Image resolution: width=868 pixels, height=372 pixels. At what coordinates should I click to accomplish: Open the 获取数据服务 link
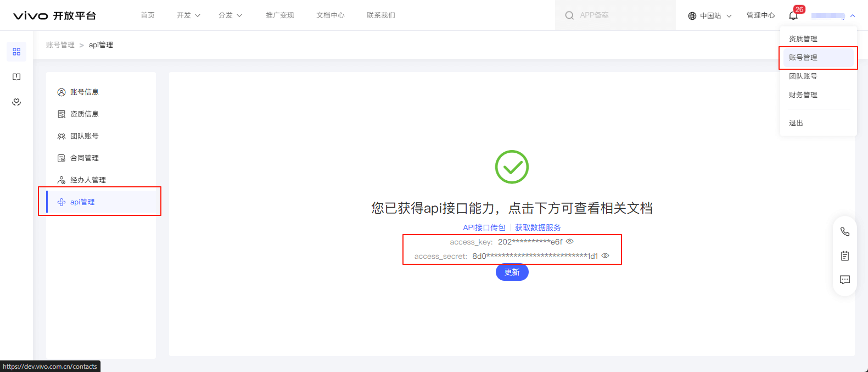(537, 227)
